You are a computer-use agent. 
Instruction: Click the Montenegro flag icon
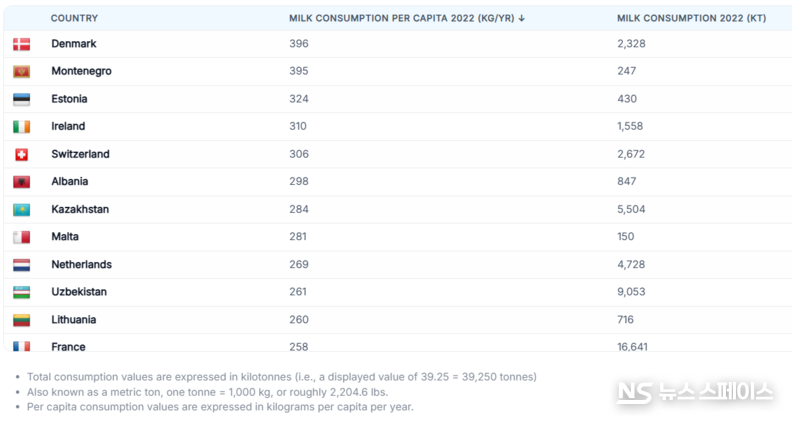click(21, 71)
